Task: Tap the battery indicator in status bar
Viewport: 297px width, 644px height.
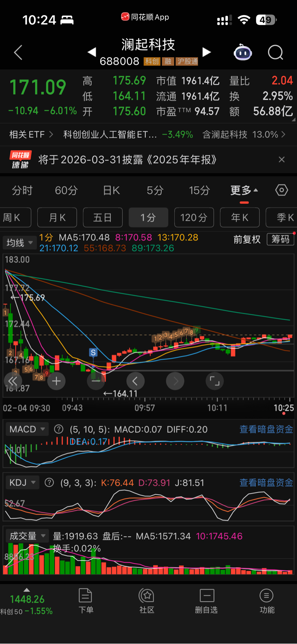Action: point(266,20)
